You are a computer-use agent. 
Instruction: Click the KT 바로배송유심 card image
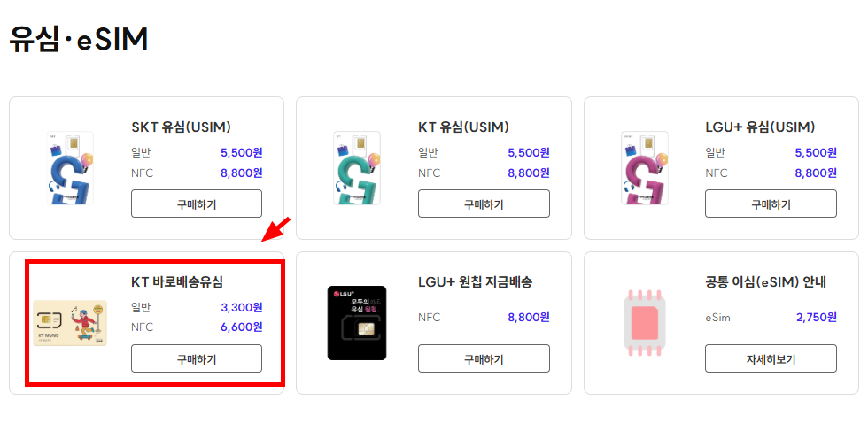(70, 323)
